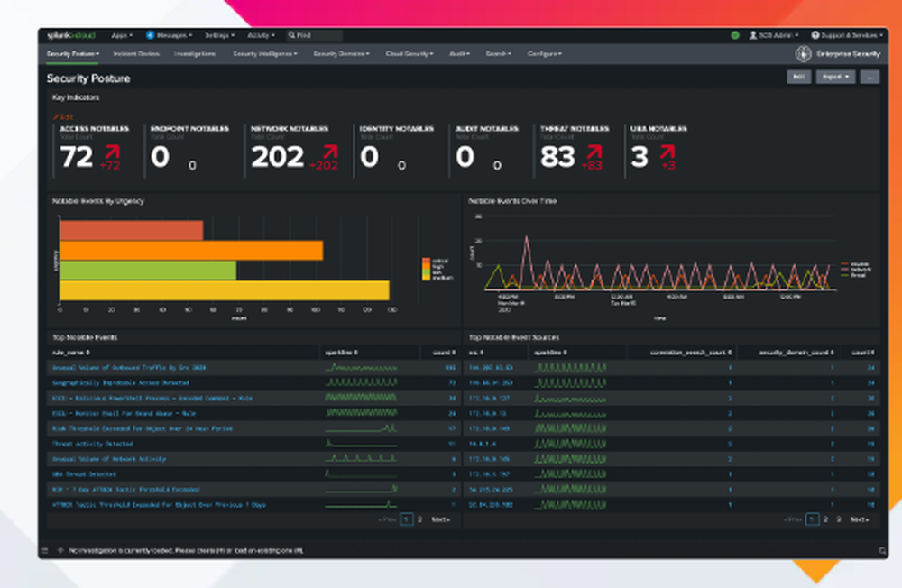
Task: Open the Activity dropdown
Action: point(262,35)
